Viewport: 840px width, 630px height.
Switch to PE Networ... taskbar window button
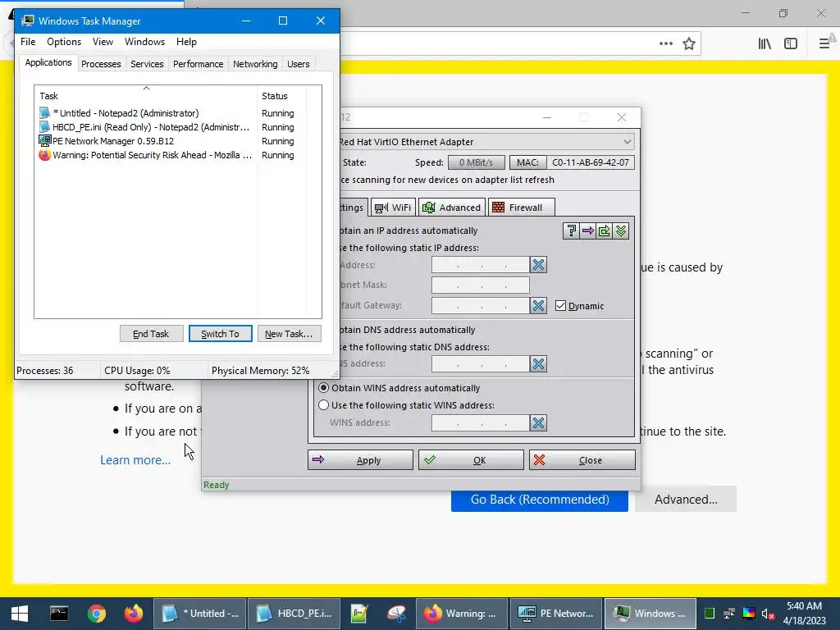point(555,614)
